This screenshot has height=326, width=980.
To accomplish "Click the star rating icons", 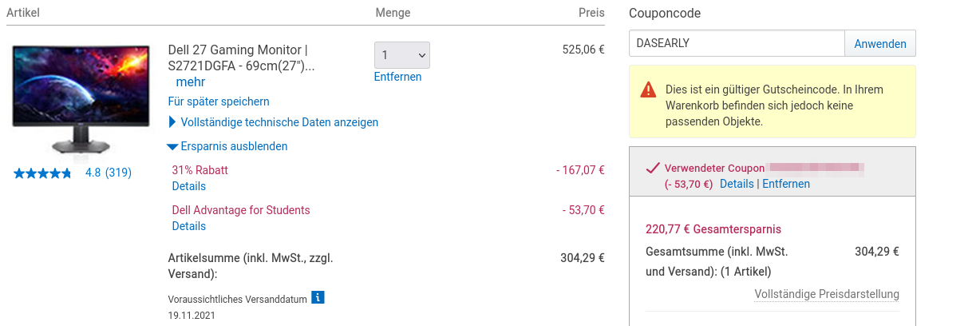I will [42, 173].
